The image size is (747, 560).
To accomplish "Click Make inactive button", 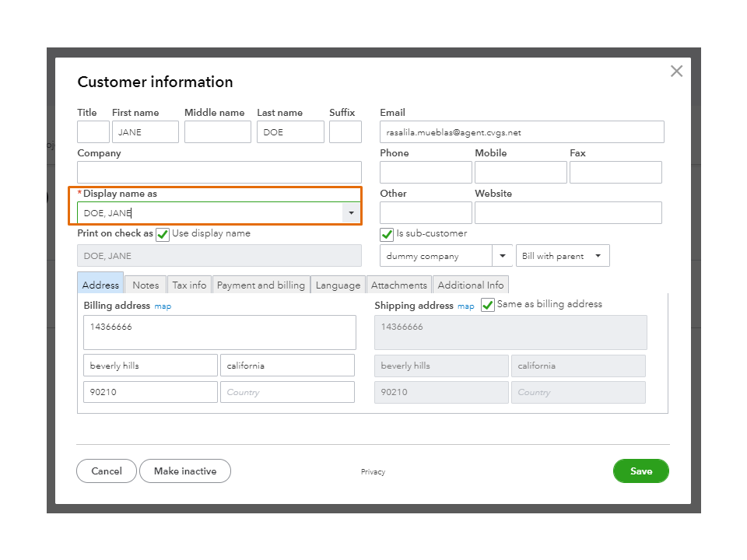I will [185, 471].
